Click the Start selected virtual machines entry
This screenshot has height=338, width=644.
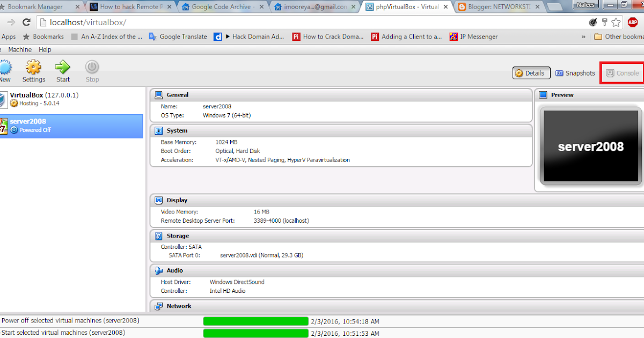pos(63,333)
